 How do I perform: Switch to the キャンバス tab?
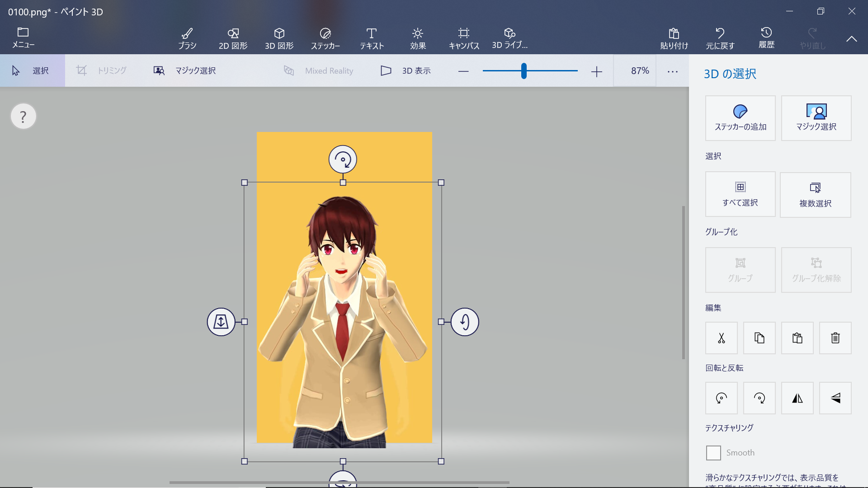pos(463,37)
